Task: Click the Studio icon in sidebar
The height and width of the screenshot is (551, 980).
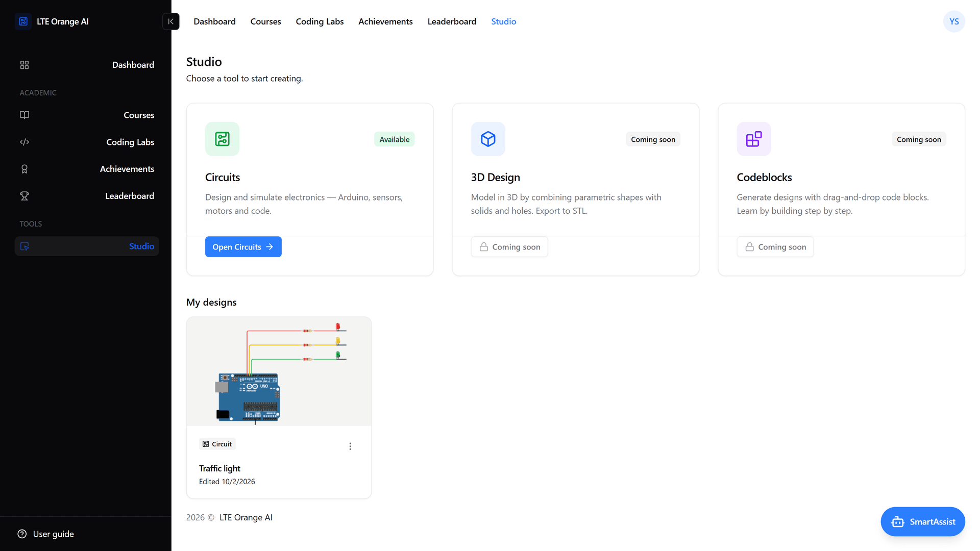Action: click(x=24, y=246)
